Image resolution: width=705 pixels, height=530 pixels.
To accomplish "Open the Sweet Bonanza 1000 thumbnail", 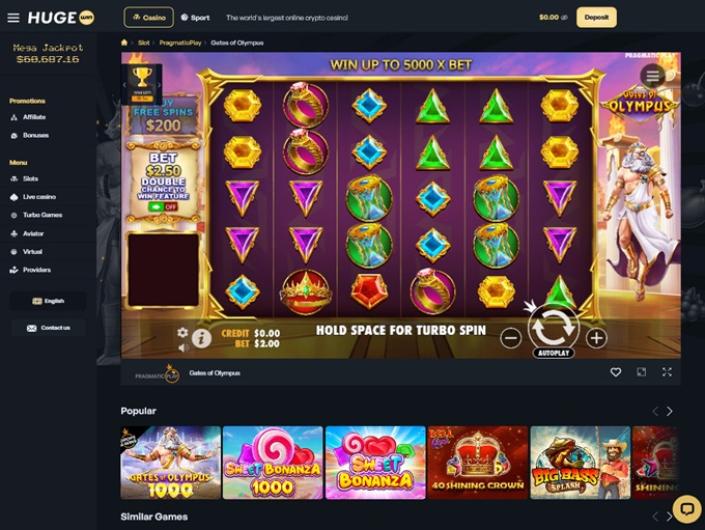I will 273,463.
